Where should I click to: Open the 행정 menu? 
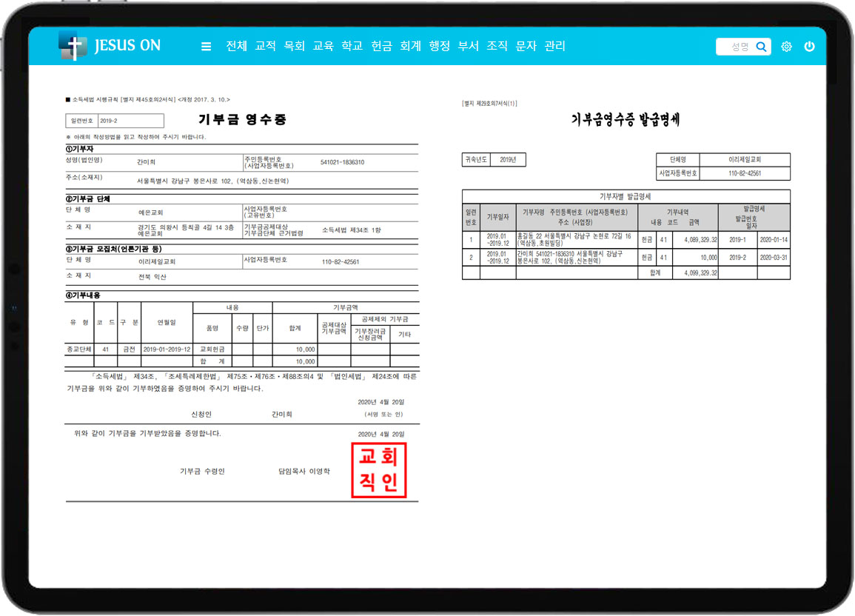(x=440, y=46)
